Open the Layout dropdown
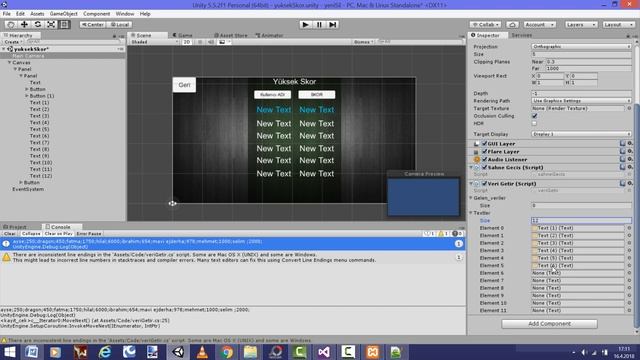The width and height of the screenshot is (640, 360). (x=618, y=25)
